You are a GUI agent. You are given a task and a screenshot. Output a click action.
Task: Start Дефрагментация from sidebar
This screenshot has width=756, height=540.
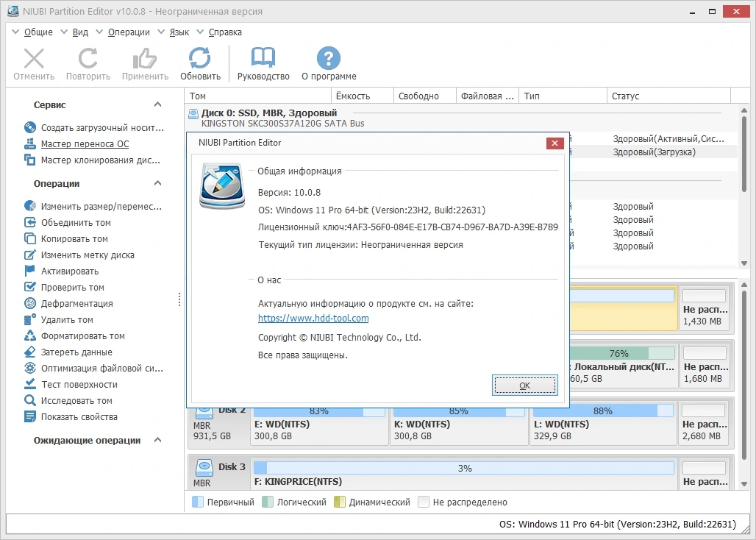76,304
